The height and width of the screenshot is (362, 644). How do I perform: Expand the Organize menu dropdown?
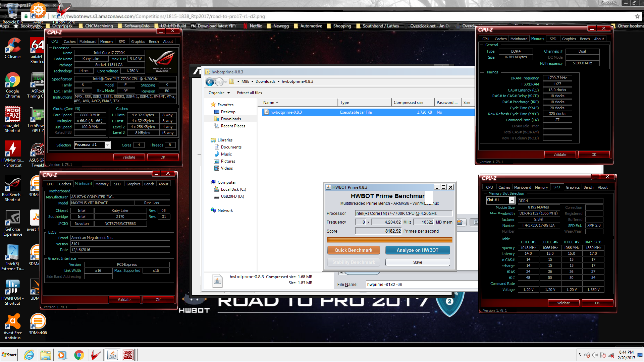point(220,93)
